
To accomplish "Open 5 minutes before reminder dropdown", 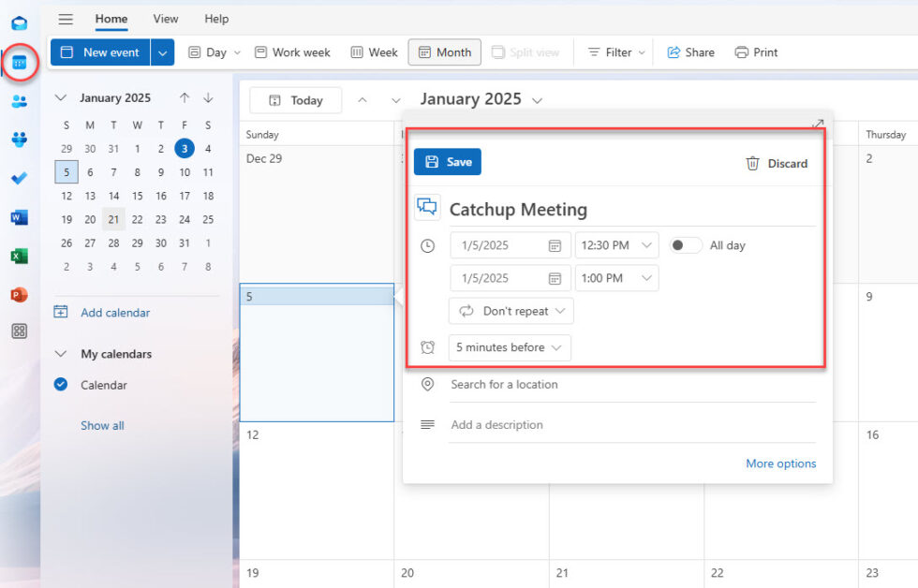I will 510,347.
